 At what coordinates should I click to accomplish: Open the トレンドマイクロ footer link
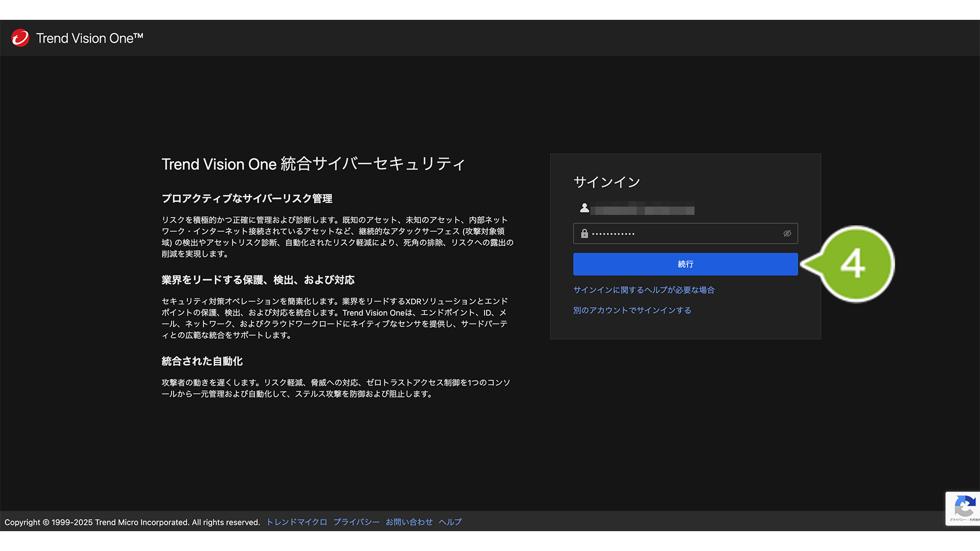click(x=297, y=522)
